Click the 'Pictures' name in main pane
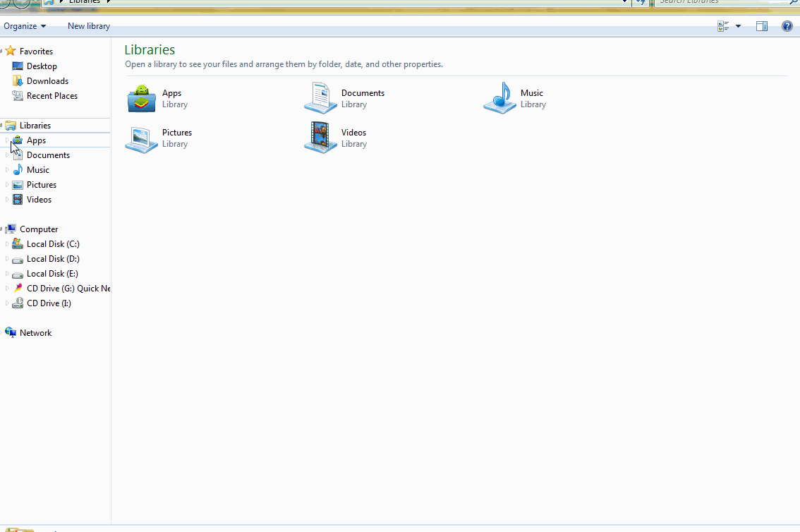The height and width of the screenshot is (532, 800). (x=177, y=132)
